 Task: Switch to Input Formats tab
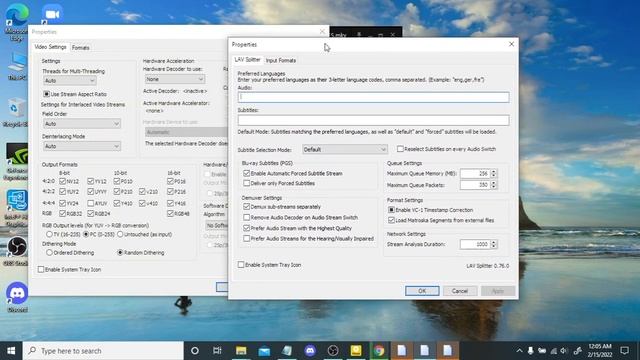tap(281, 60)
